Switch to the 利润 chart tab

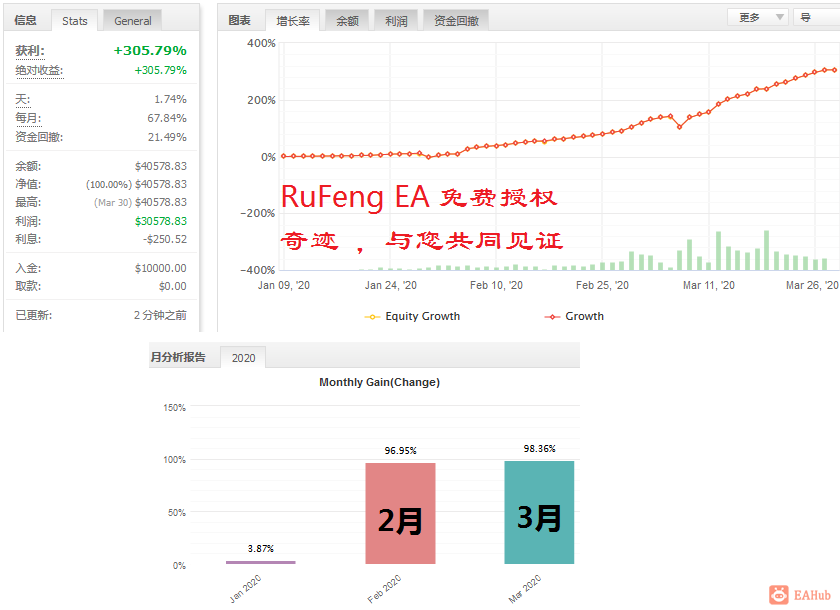tap(396, 21)
